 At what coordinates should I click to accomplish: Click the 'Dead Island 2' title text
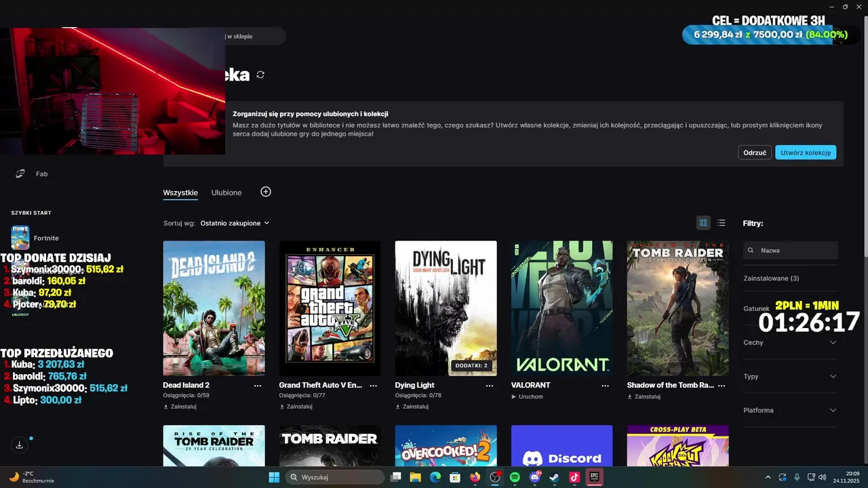click(x=186, y=385)
